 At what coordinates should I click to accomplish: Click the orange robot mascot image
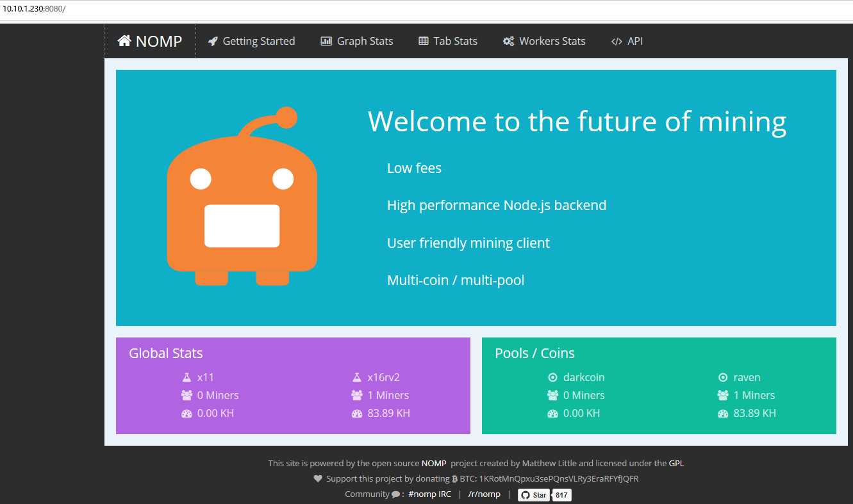[x=242, y=196]
